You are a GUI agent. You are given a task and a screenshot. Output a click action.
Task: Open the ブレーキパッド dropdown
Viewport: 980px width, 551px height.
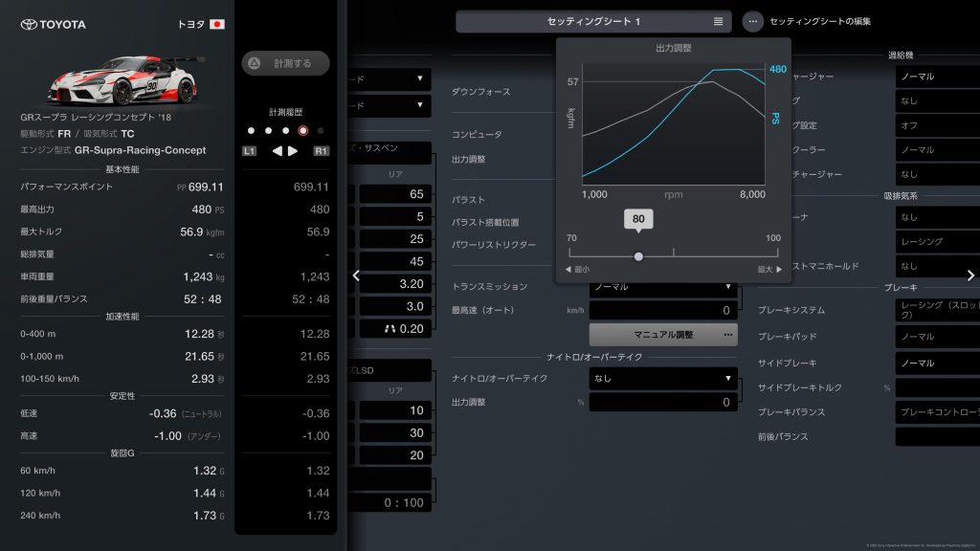click(938, 336)
